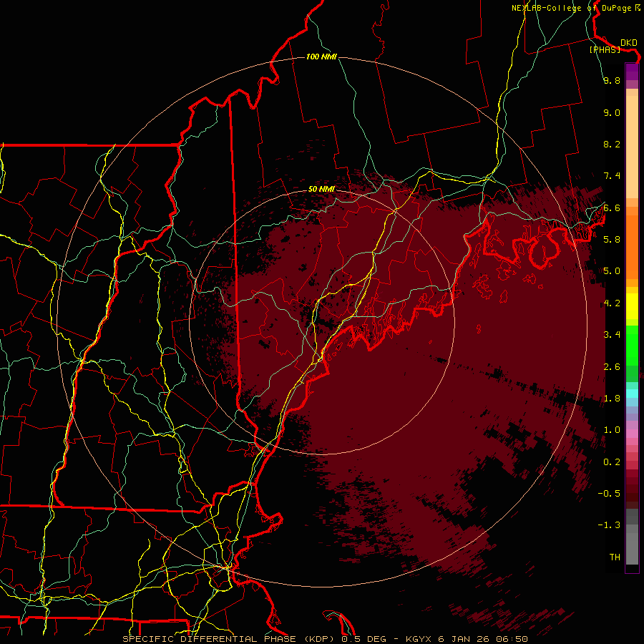Select the 6.6 scale value
644x644 pixels.
click(x=612, y=208)
